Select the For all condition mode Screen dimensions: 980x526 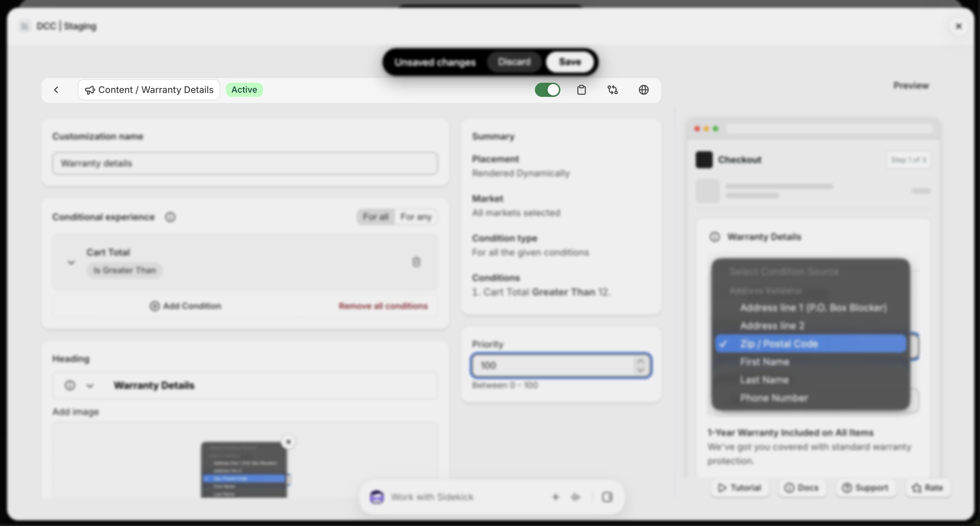pos(375,217)
